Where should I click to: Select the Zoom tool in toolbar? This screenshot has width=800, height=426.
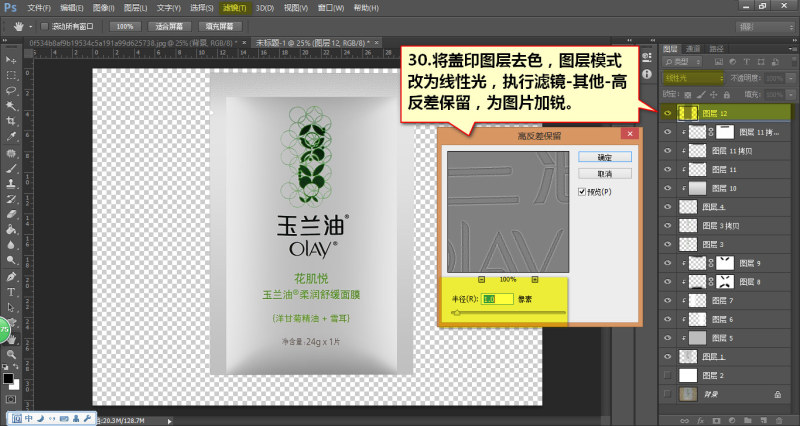tap(11, 354)
